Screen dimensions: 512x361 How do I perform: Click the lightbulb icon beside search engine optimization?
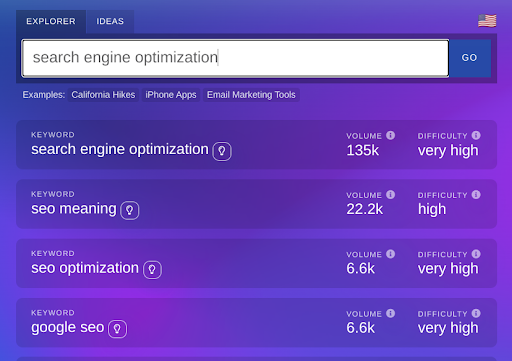tap(222, 151)
